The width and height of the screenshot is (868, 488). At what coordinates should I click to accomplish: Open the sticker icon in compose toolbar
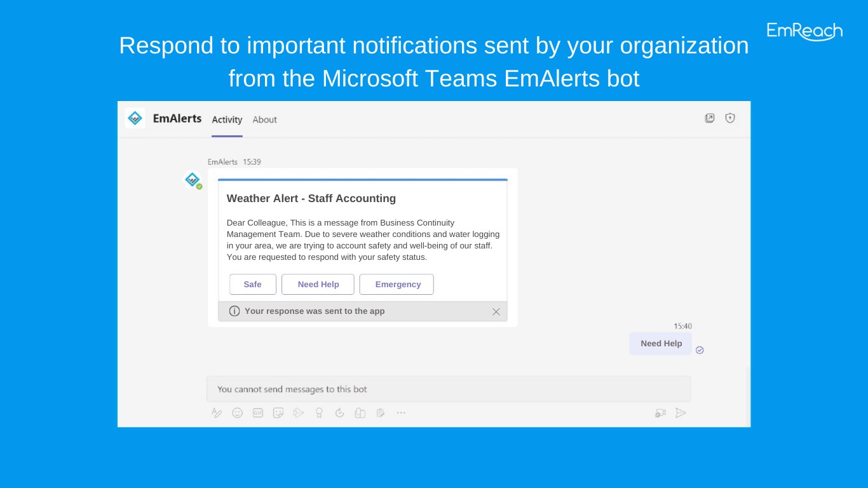coord(278,413)
